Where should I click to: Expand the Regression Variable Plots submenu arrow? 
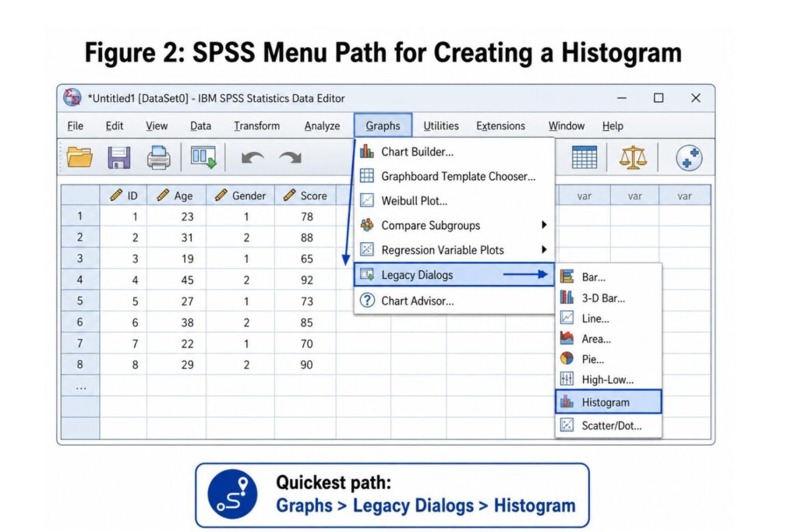544,249
